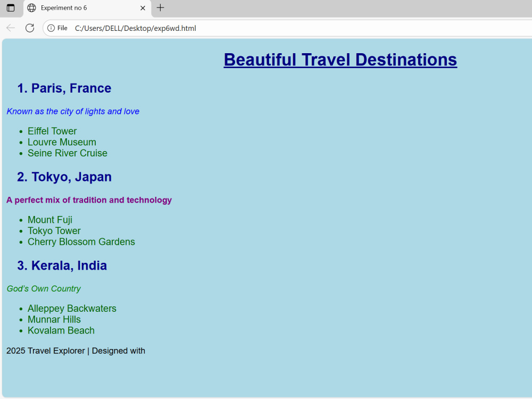Click list item Mount Fuji
This screenshot has width=532, height=399.
click(x=50, y=220)
